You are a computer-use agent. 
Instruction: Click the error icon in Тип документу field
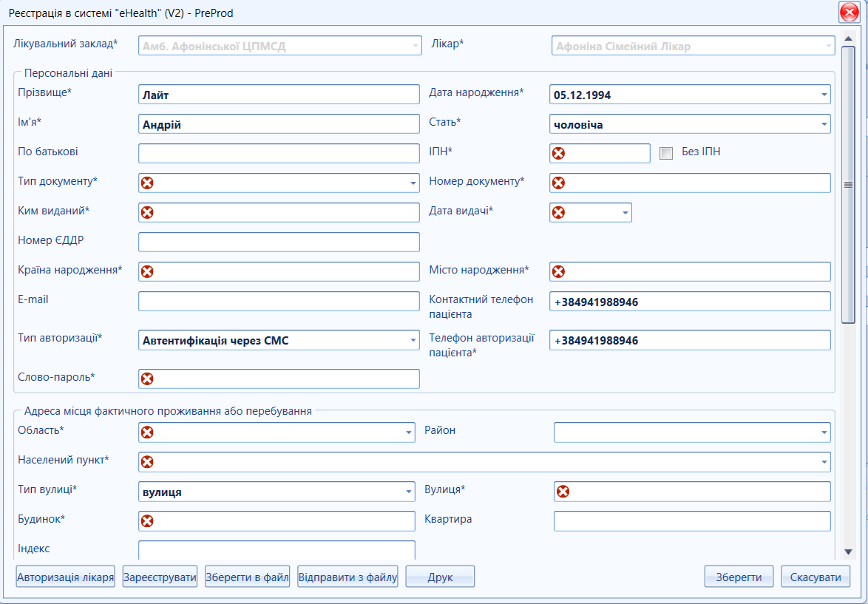coord(147,183)
